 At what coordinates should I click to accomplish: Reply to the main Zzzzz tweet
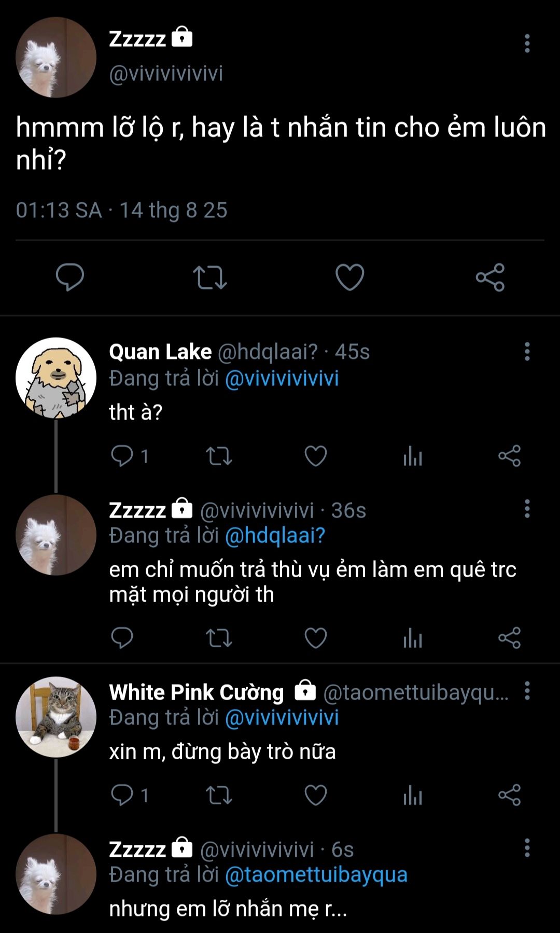click(70, 277)
